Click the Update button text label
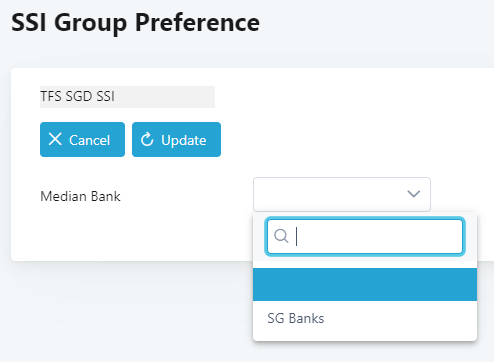494x362 pixels. click(x=184, y=140)
